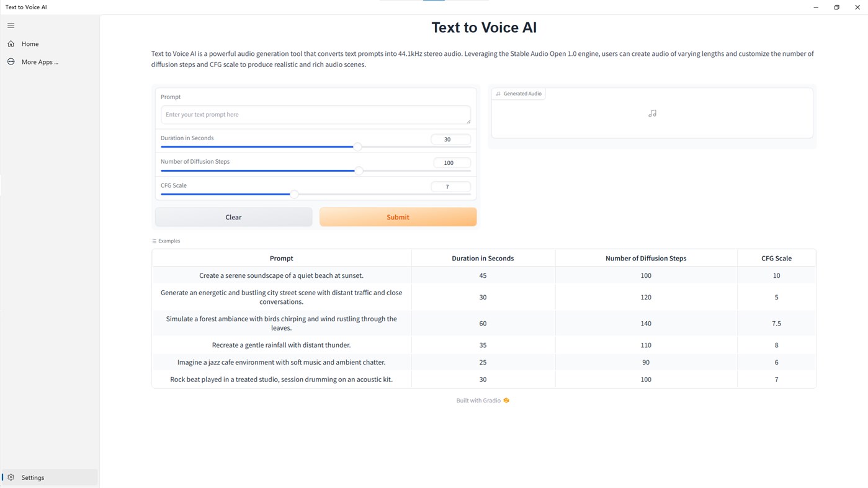Open the Built with Gradio link
The image size is (868, 488).
(x=478, y=401)
